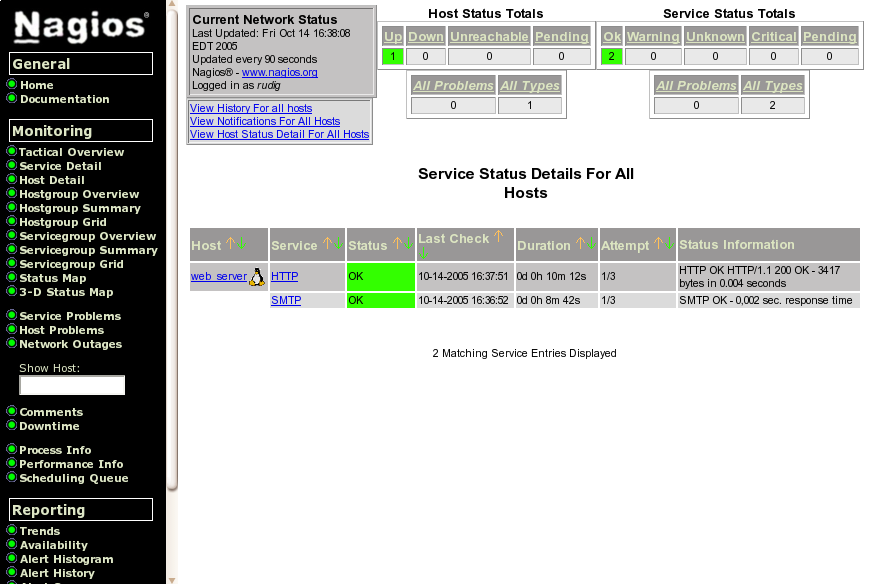This screenshot has width=869, height=584.
Task: Sort Service column ascending with up arrow
Action: (x=326, y=243)
